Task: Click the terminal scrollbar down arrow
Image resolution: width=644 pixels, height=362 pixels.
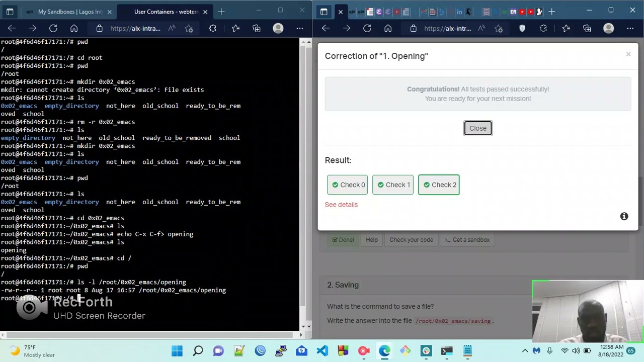Action: pos(302,326)
